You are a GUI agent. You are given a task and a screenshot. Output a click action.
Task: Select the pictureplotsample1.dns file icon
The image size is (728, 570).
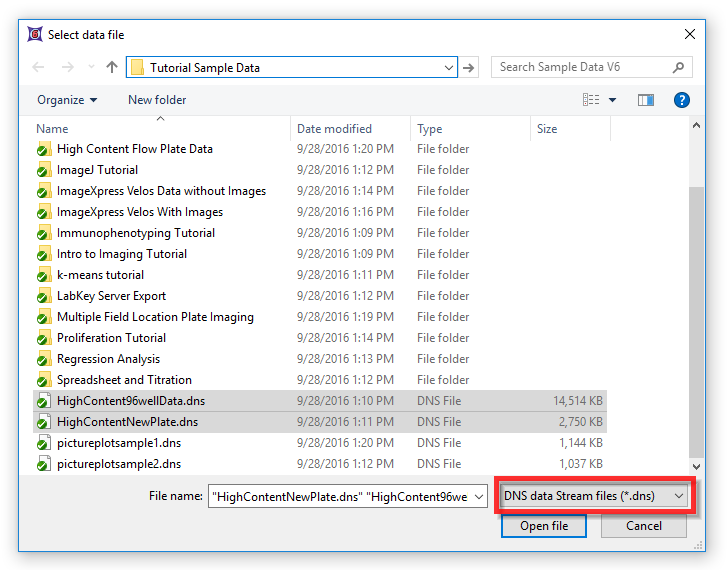[x=43, y=443]
